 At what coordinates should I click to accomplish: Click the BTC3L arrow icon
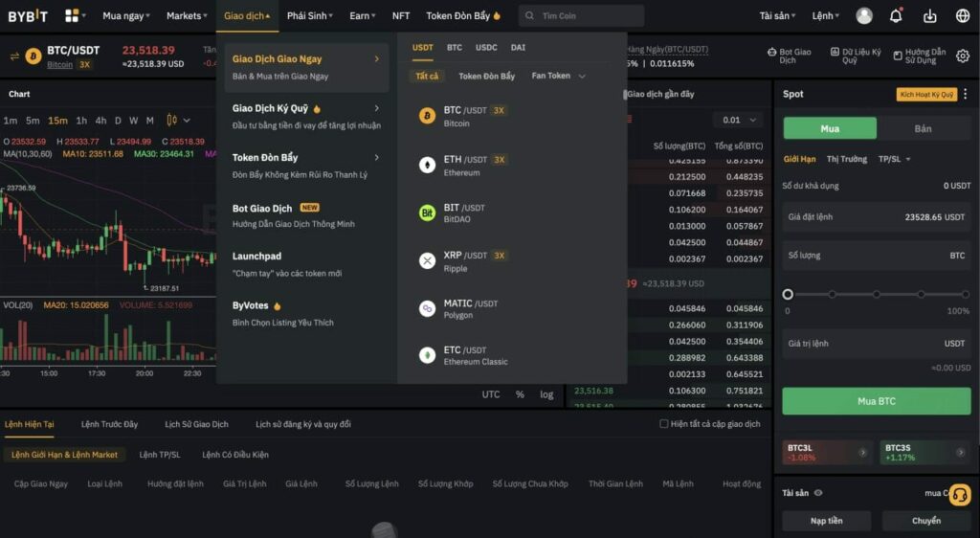[x=862, y=453]
